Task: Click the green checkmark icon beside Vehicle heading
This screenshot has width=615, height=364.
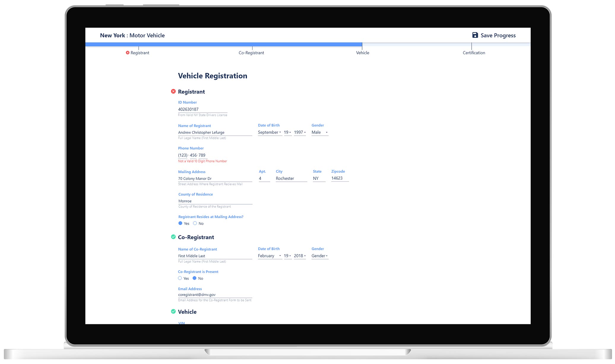Action: tap(173, 311)
